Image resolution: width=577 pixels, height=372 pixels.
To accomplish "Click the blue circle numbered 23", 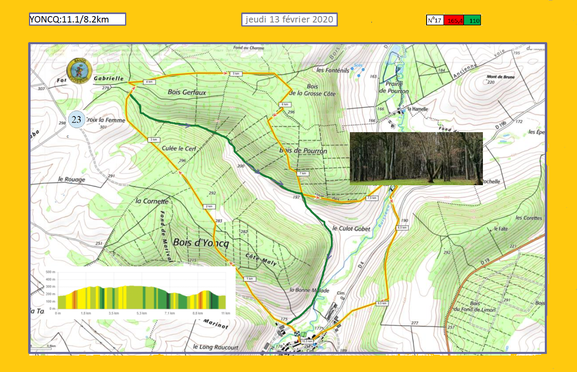I will tap(77, 120).
